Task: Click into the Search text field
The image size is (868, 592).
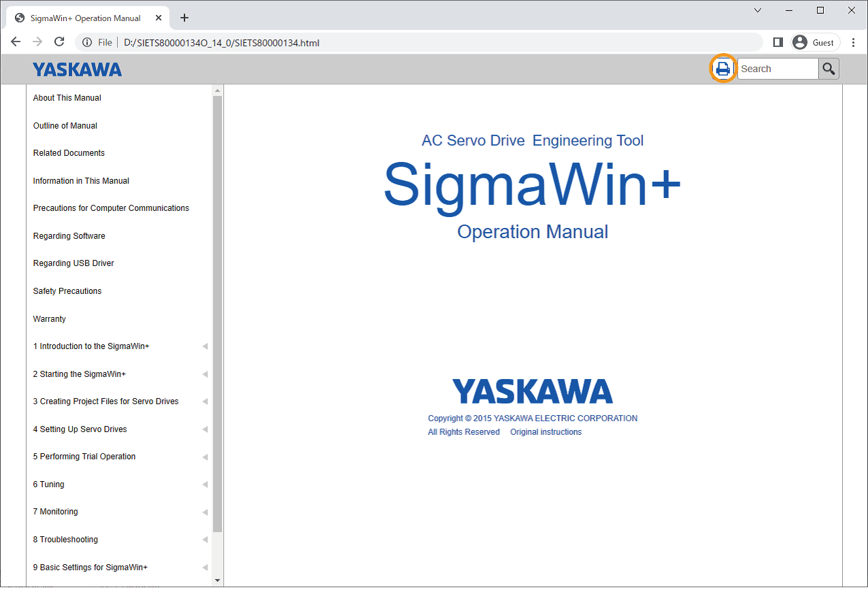Action: coord(777,69)
